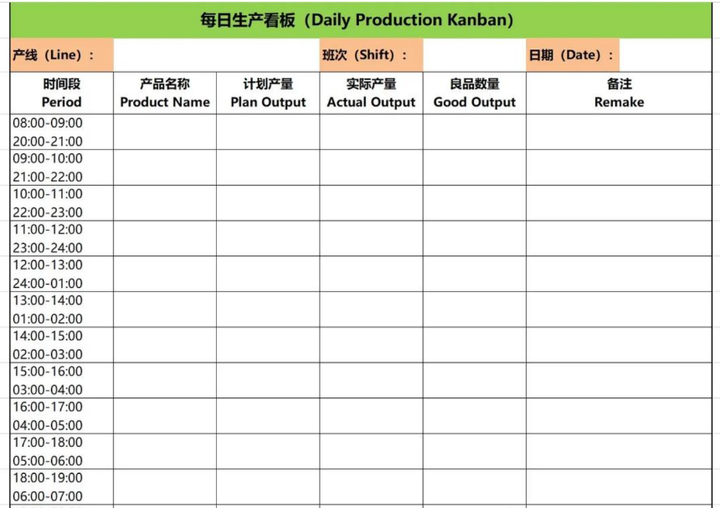Select the Good Output column header
Viewport: 720px width, 508px height.
[474, 93]
